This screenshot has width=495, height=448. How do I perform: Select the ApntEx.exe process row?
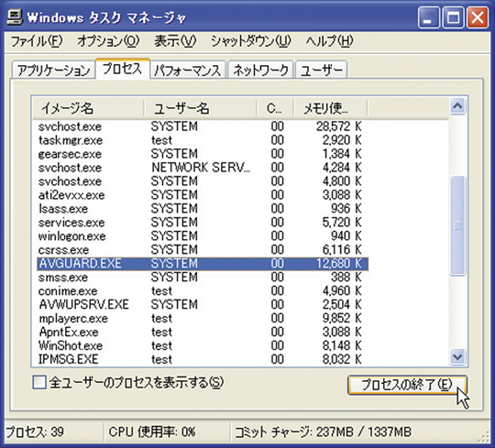(203, 332)
